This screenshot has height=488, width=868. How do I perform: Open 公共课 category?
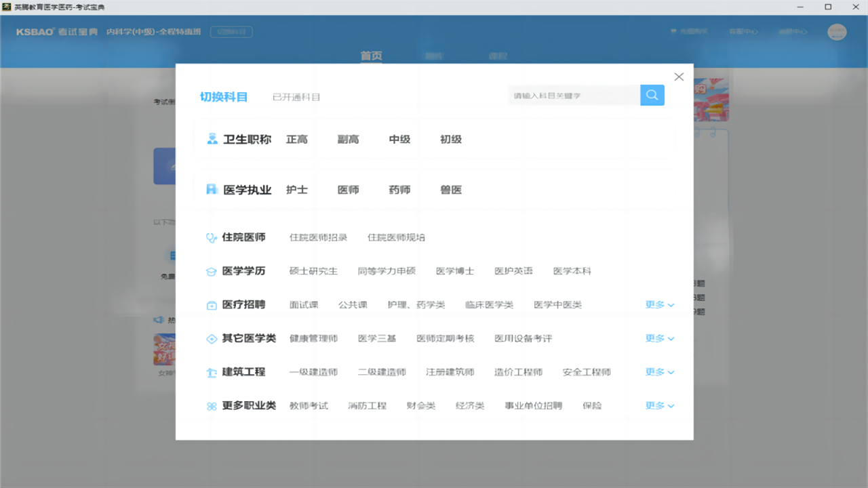click(353, 305)
